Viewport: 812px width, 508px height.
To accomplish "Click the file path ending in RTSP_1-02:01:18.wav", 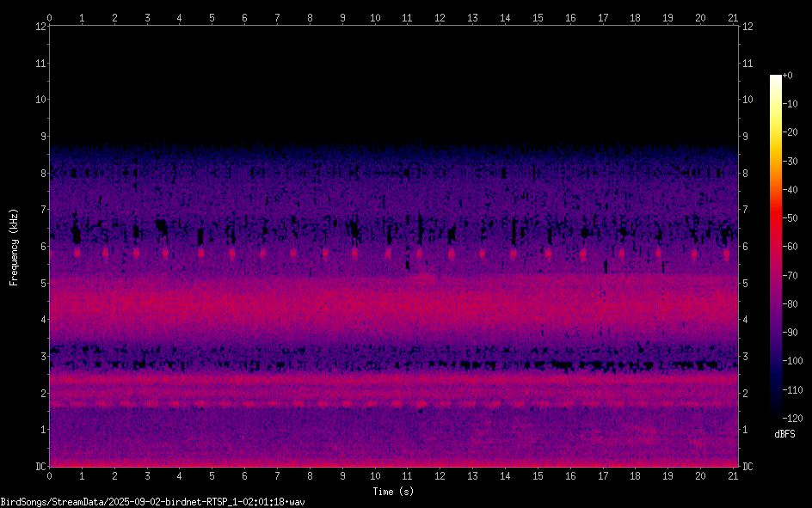I will pos(153,502).
